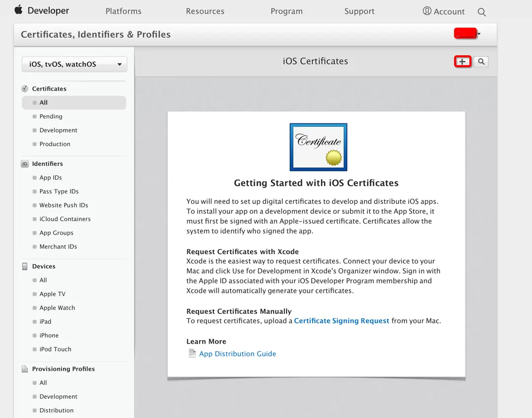Click the Devices section header

click(44, 266)
